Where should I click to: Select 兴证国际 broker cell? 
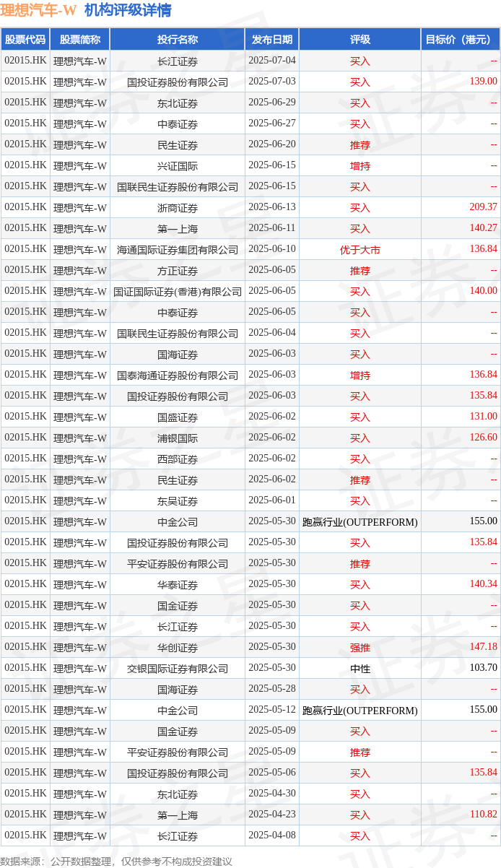point(178,165)
